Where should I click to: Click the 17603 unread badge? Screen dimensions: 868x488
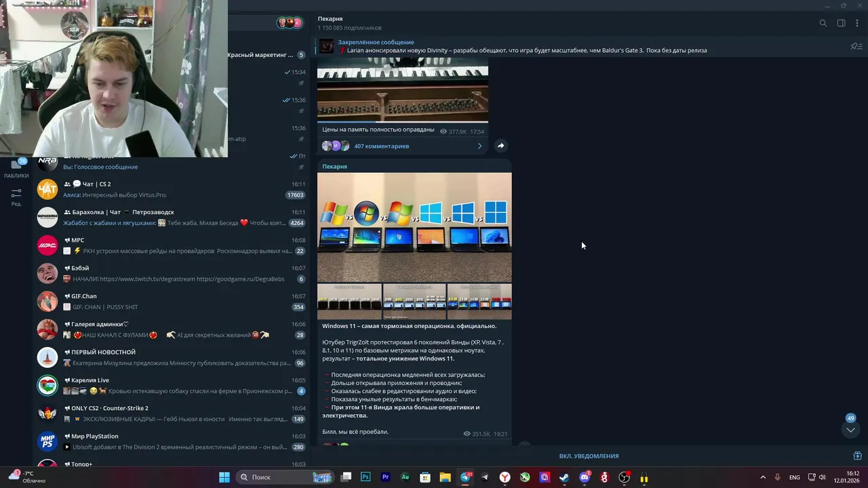[296, 195]
